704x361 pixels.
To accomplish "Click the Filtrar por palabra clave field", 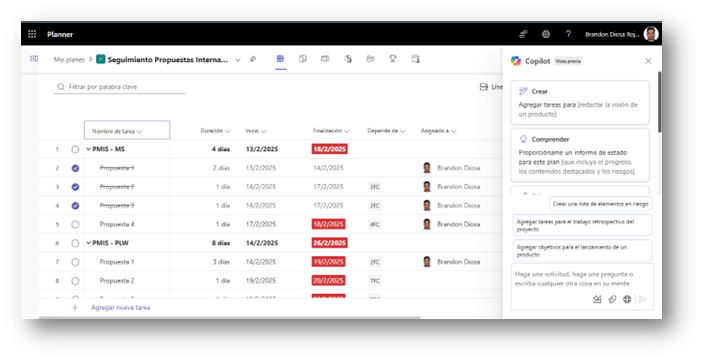I will click(119, 87).
